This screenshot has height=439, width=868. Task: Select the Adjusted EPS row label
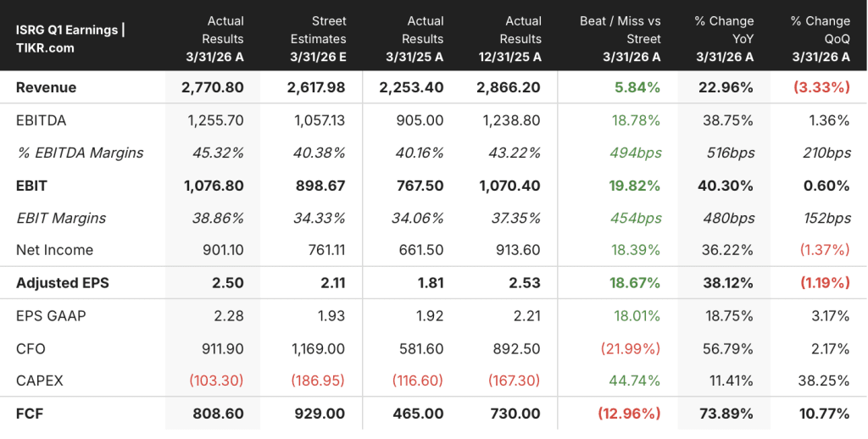(x=63, y=283)
